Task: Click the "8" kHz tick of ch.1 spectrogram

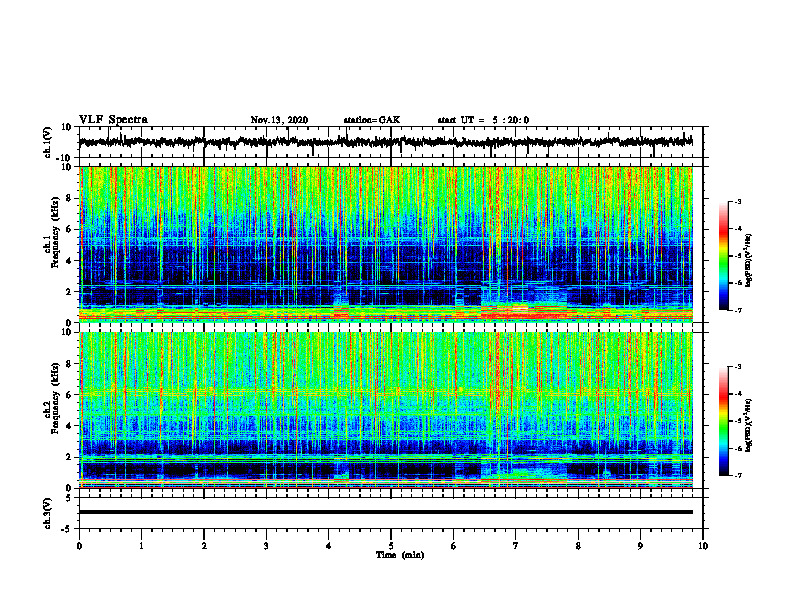Action: coord(70,198)
